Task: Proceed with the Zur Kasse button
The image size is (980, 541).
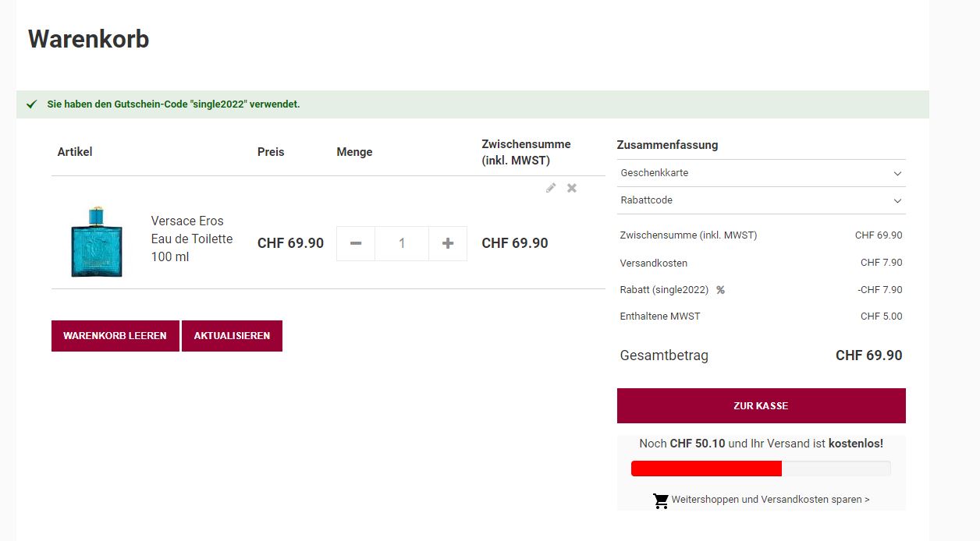Action: pos(761,405)
